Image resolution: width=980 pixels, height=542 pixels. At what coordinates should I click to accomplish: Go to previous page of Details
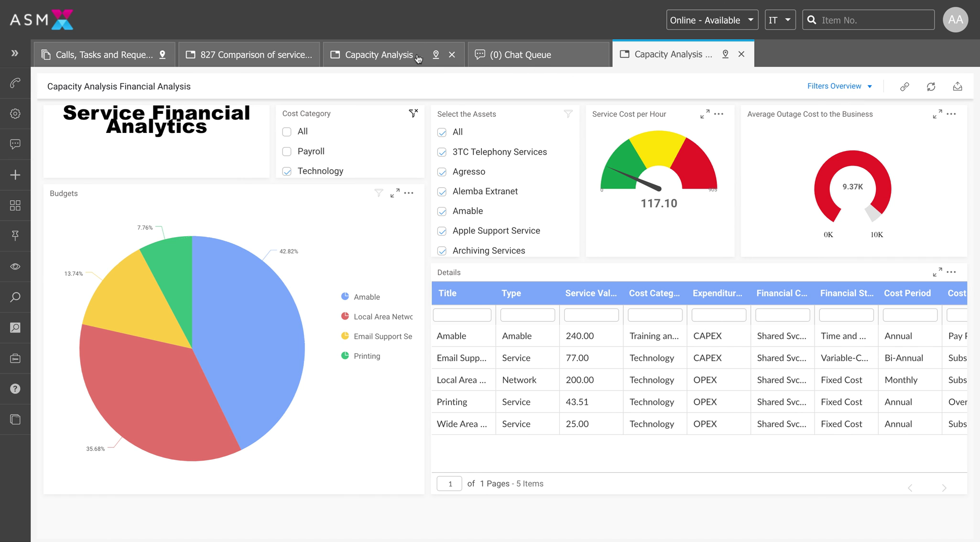click(910, 488)
